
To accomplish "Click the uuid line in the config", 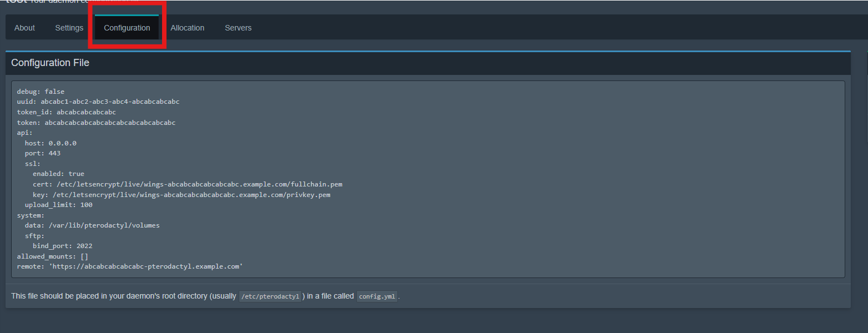I will tap(98, 101).
